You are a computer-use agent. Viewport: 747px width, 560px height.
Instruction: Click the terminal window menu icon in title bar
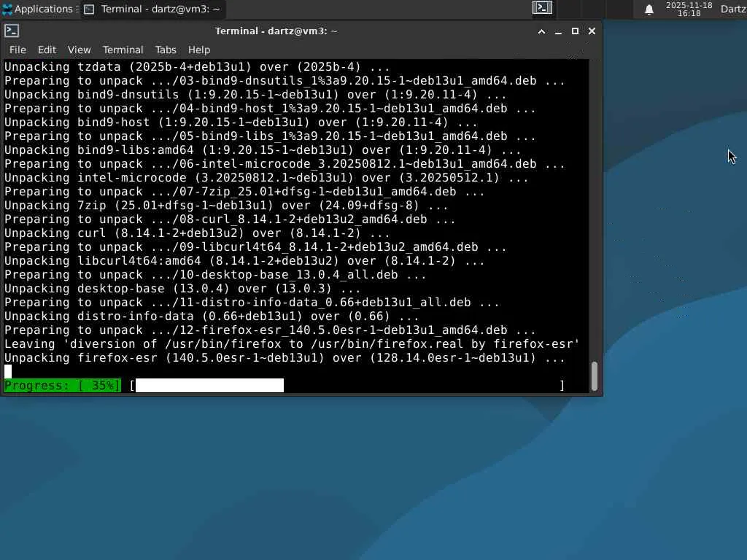pyautogui.click(x=12, y=31)
